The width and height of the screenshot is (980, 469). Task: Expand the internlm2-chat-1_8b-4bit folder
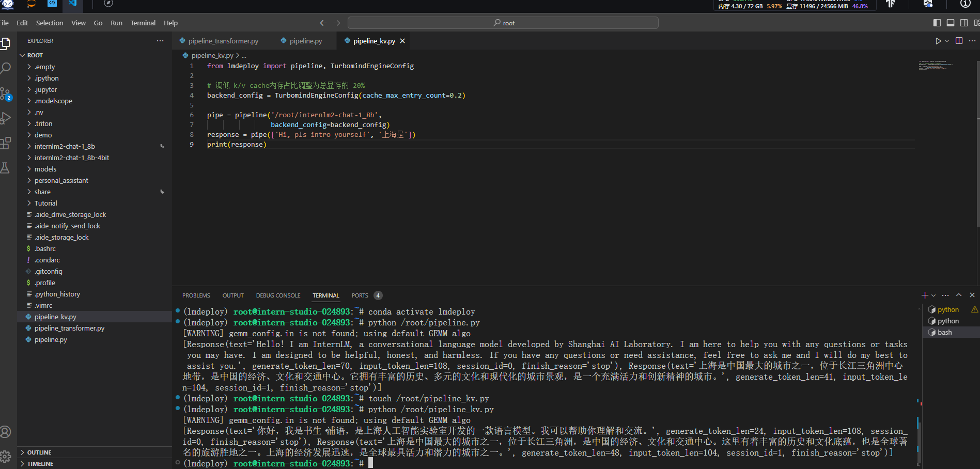point(95,158)
